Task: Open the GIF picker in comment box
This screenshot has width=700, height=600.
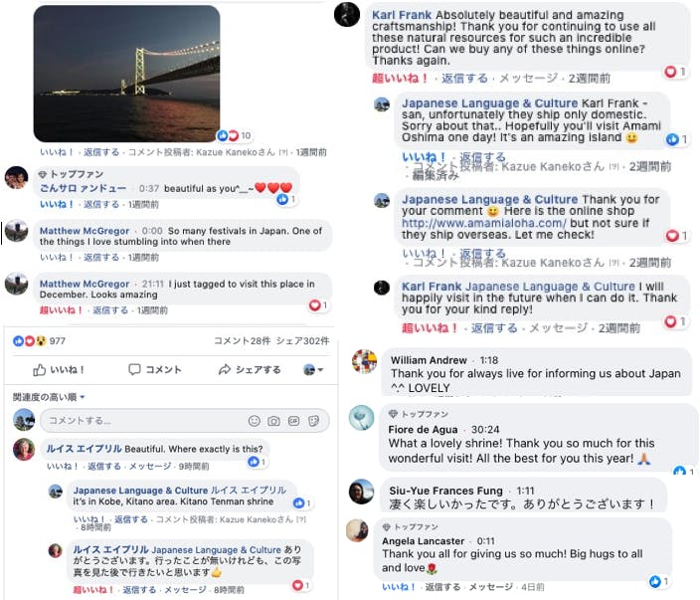Action: (293, 421)
